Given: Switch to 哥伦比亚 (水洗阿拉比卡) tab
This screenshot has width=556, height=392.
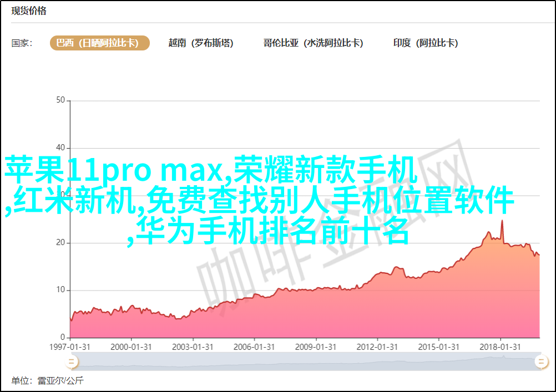Looking at the screenshot, I should pyautogui.click(x=313, y=43).
